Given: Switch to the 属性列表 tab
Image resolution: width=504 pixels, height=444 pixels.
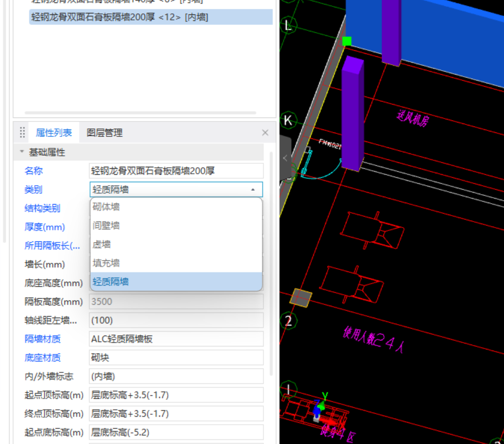Looking at the screenshot, I should 54,133.
